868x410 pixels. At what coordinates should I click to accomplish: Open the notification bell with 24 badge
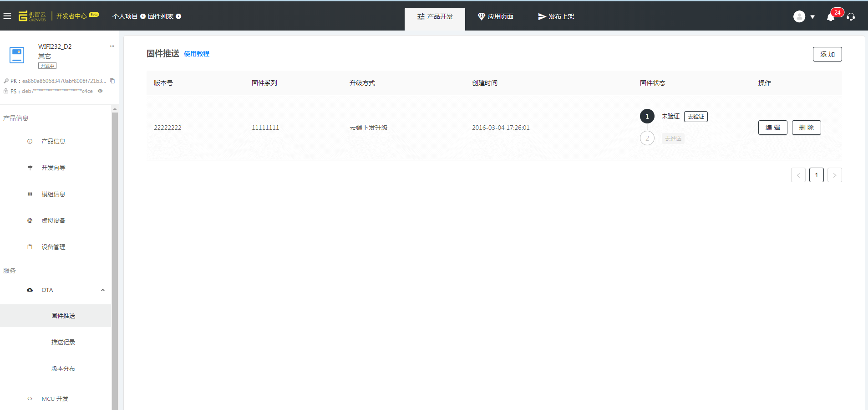(x=831, y=17)
